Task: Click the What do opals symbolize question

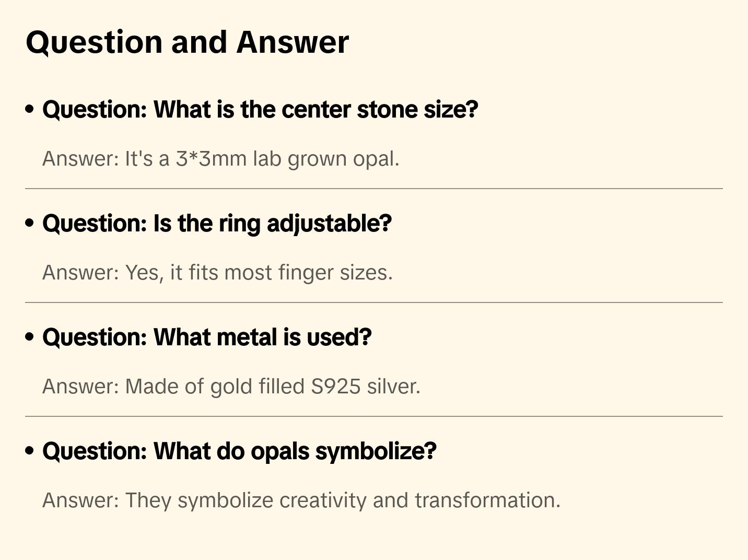Action: pyautogui.click(x=239, y=451)
